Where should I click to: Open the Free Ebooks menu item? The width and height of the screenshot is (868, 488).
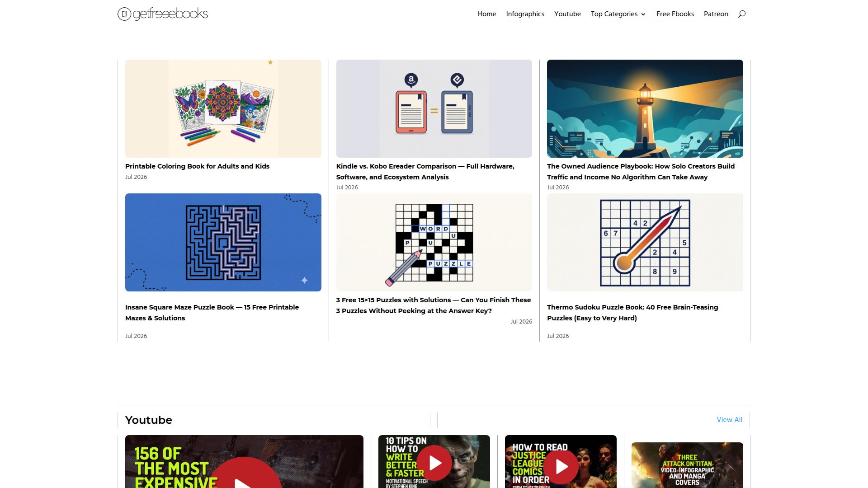point(675,14)
